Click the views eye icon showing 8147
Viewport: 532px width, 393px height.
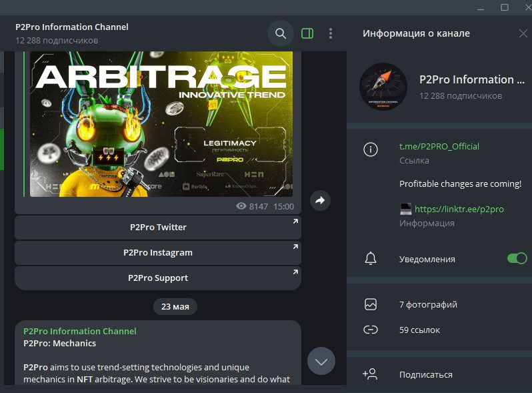(x=241, y=206)
